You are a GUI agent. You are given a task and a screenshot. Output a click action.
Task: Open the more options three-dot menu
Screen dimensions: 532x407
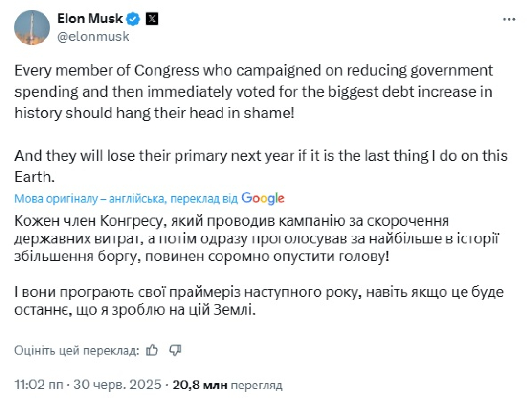pos(509,19)
